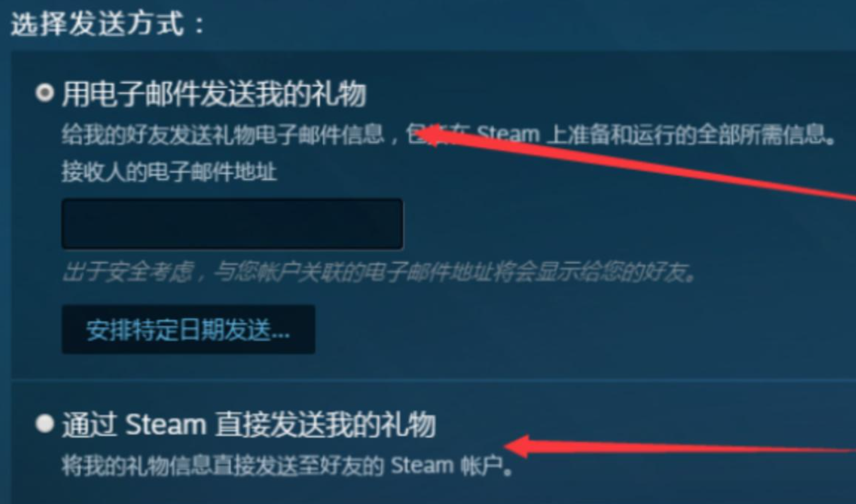Viewport: 856px width, 504px height.
Task: Click the word Steam in email description
Action: tap(508, 135)
